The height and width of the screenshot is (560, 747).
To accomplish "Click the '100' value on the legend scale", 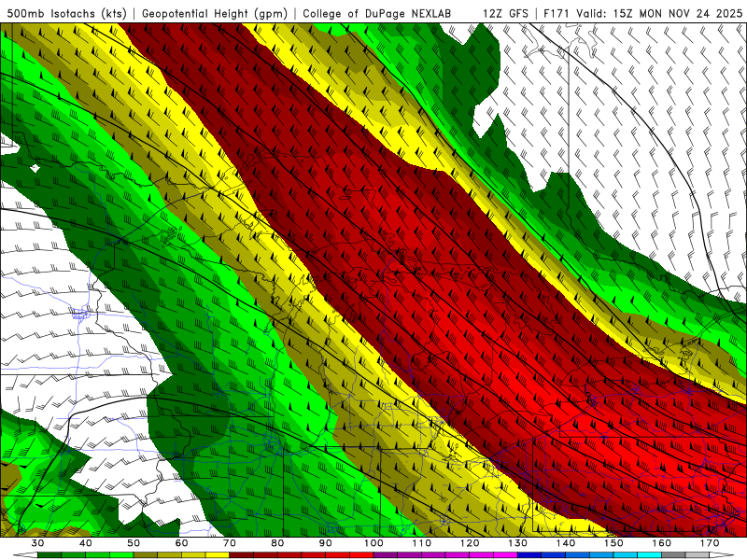I will (x=373, y=543).
